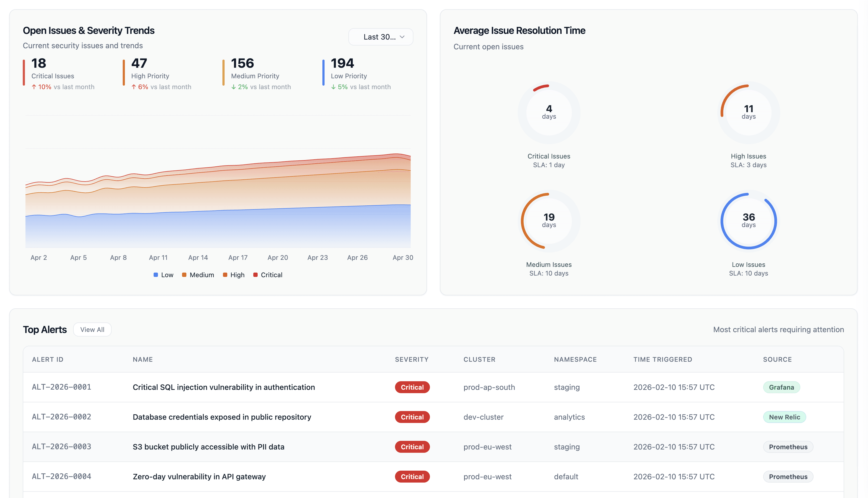Click the Critical Issues 4 days gauge

tap(549, 112)
